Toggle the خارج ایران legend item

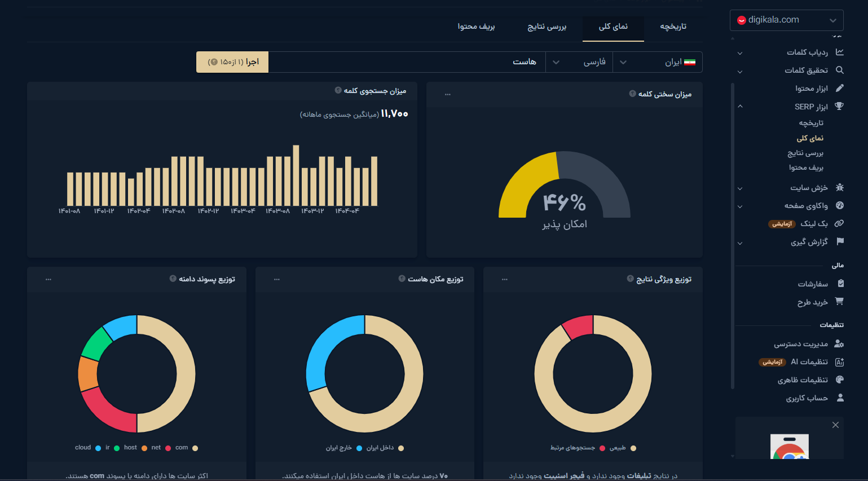pyautogui.click(x=343, y=448)
